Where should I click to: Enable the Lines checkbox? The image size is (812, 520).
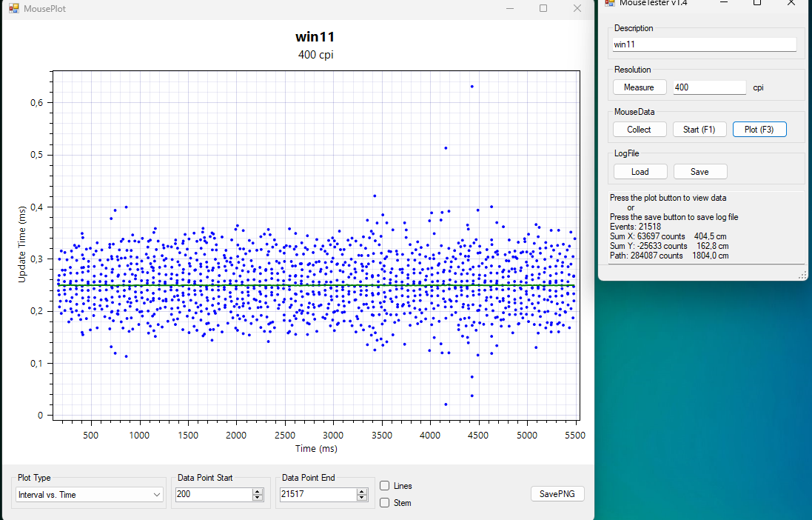coord(385,486)
